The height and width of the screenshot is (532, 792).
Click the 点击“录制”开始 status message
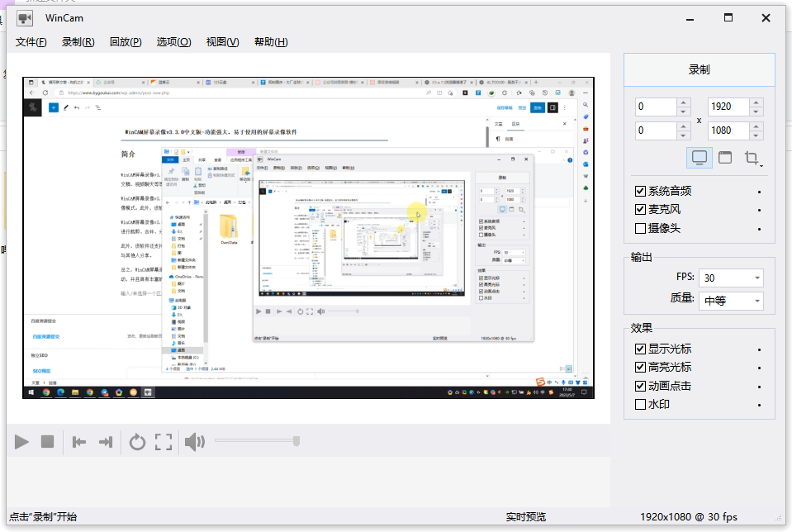(x=43, y=517)
